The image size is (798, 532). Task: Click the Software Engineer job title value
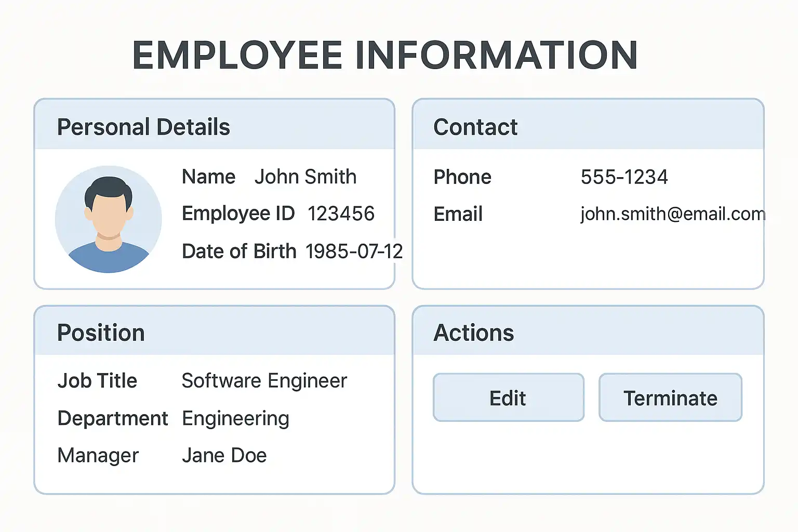[x=264, y=381]
